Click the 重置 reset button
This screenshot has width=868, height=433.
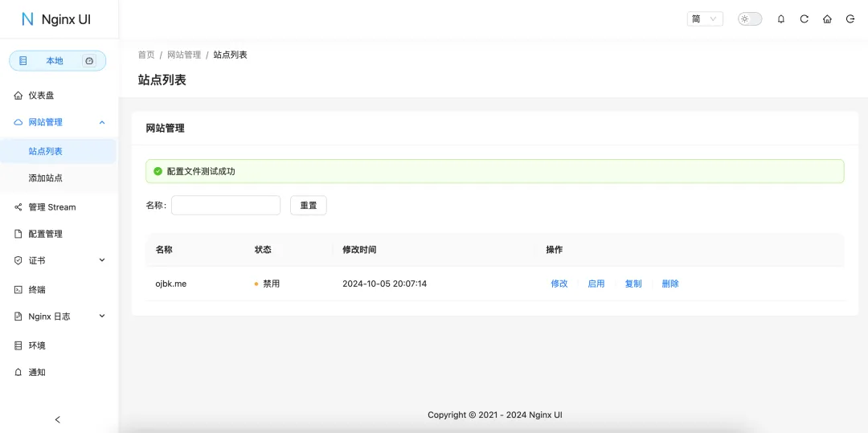(308, 206)
